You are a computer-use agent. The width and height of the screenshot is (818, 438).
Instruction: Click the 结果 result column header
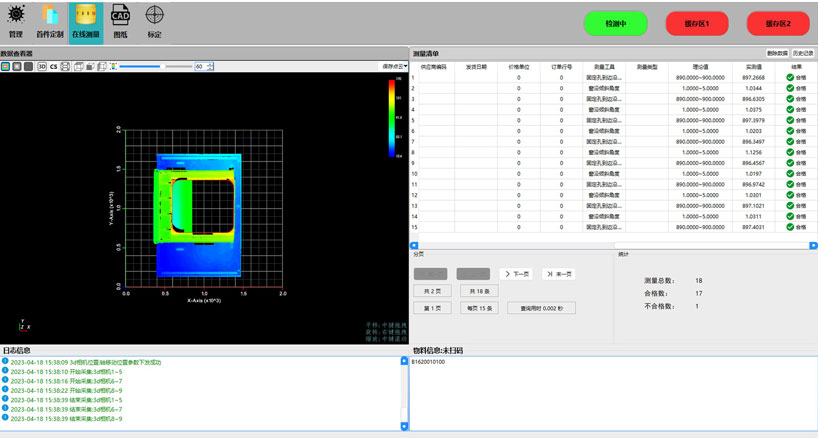[796, 66]
